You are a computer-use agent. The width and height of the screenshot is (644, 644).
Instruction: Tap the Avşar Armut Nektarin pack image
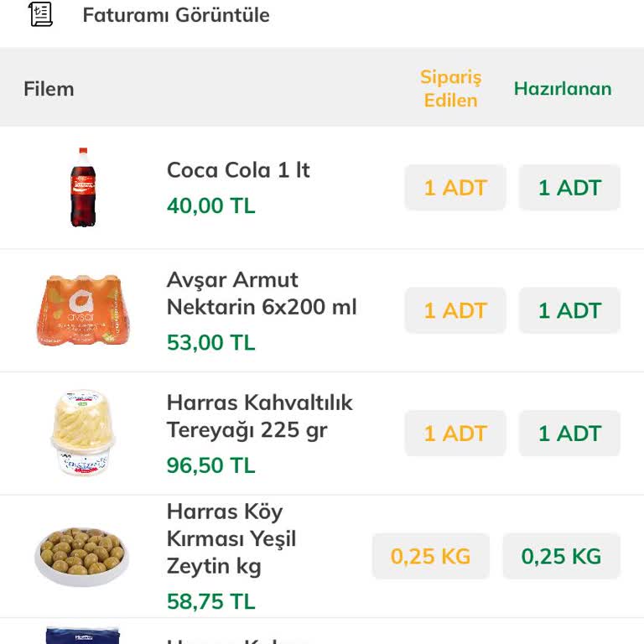tap(82, 310)
